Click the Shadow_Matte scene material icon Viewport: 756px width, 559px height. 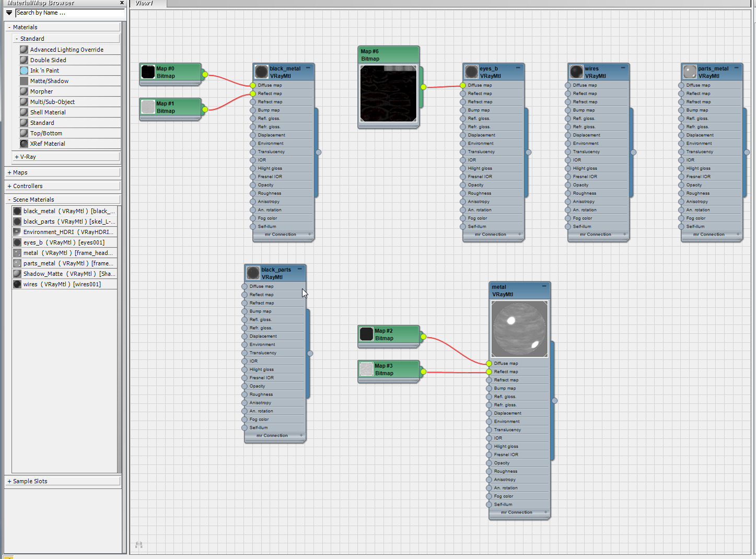point(17,274)
